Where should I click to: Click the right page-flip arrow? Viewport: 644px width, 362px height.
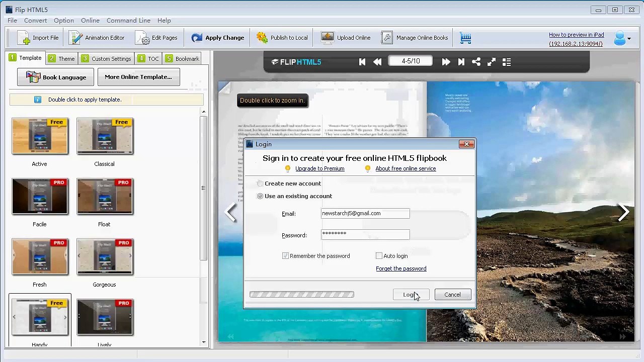(x=624, y=212)
